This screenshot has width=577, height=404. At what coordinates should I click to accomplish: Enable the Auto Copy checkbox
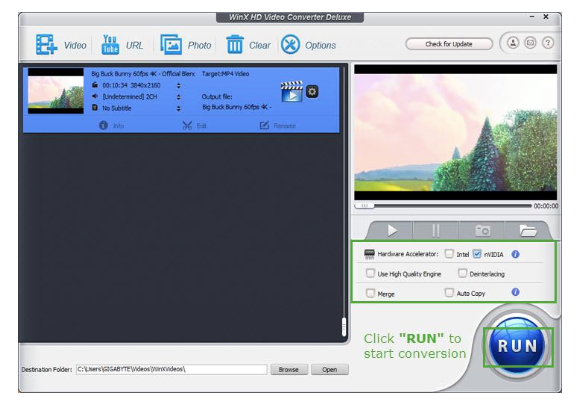coord(449,293)
